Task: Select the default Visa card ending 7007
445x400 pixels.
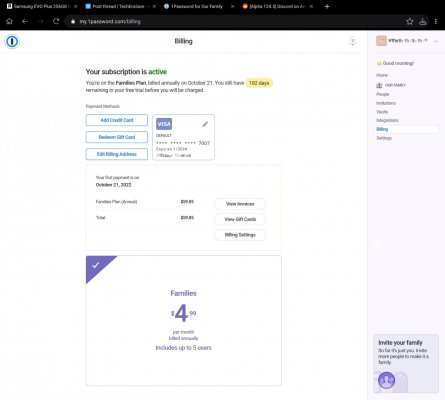Action: pyautogui.click(x=183, y=137)
